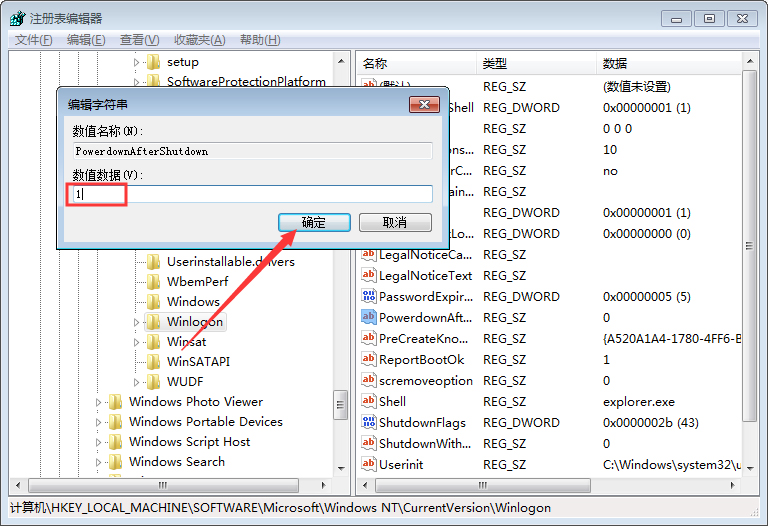Click the 数值数据 input field
Image resolution: width=768 pixels, height=526 pixels.
[x=252, y=194]
